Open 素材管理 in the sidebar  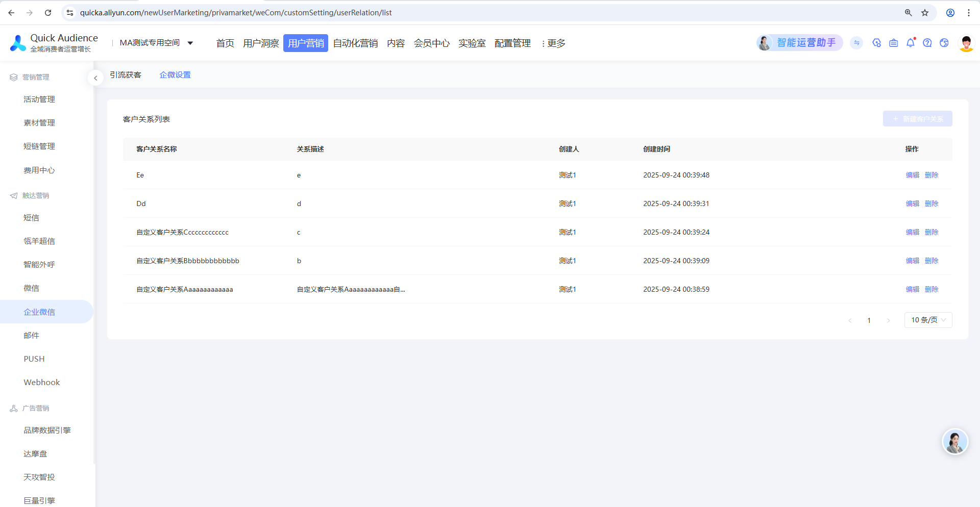pyautogui.click(x=39, y=123)
